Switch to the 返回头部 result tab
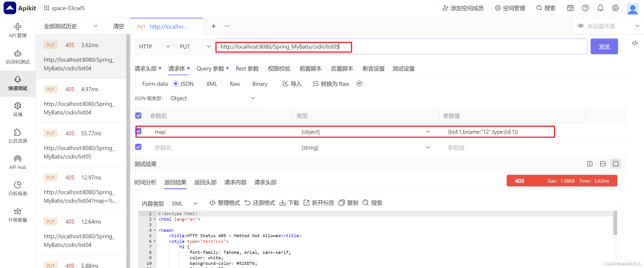The image size is (644, 268). 205,182
